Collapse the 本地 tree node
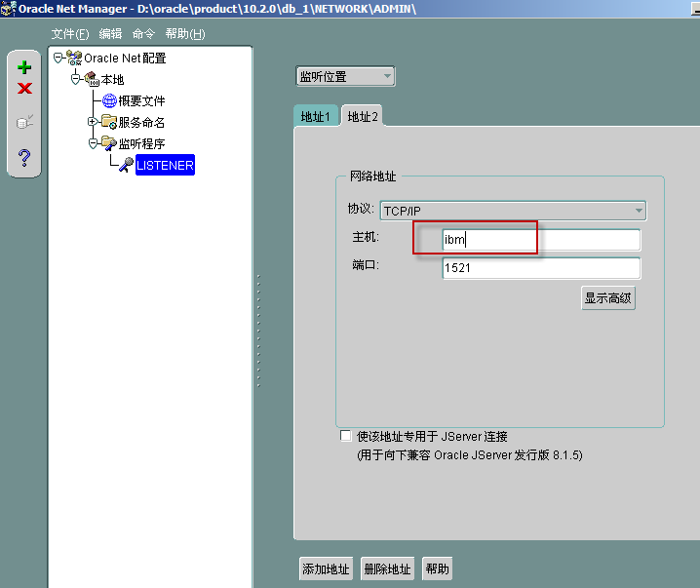 (76, 79)
